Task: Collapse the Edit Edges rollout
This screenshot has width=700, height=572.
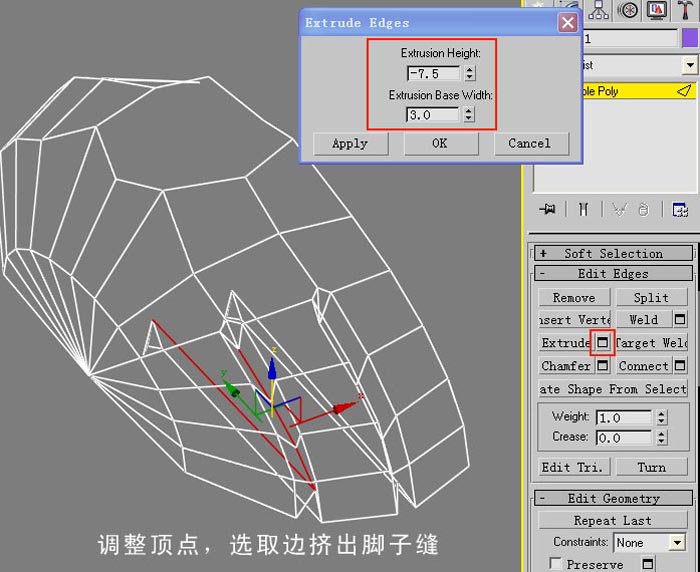Action: pos(613,273)
